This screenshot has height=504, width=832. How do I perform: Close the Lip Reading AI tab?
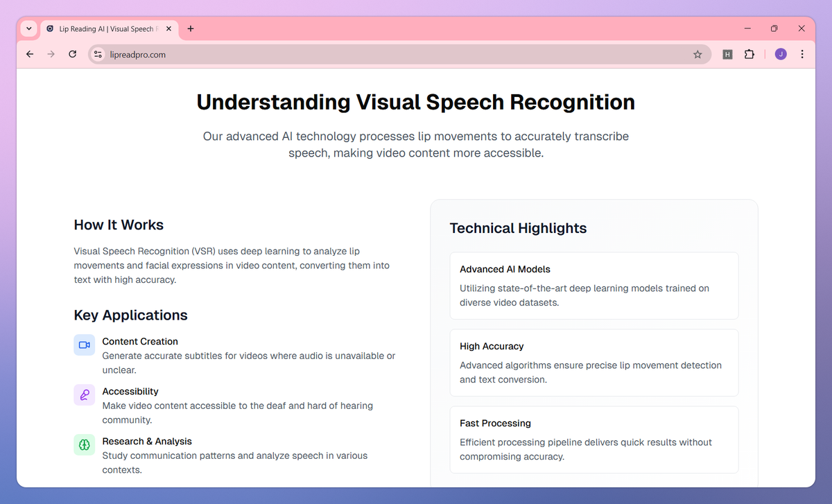(x=168, y=28)
